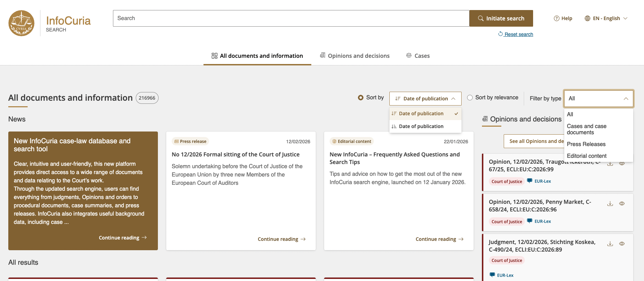
Task: Click the globe language icon
Action: tap(587, 18)
